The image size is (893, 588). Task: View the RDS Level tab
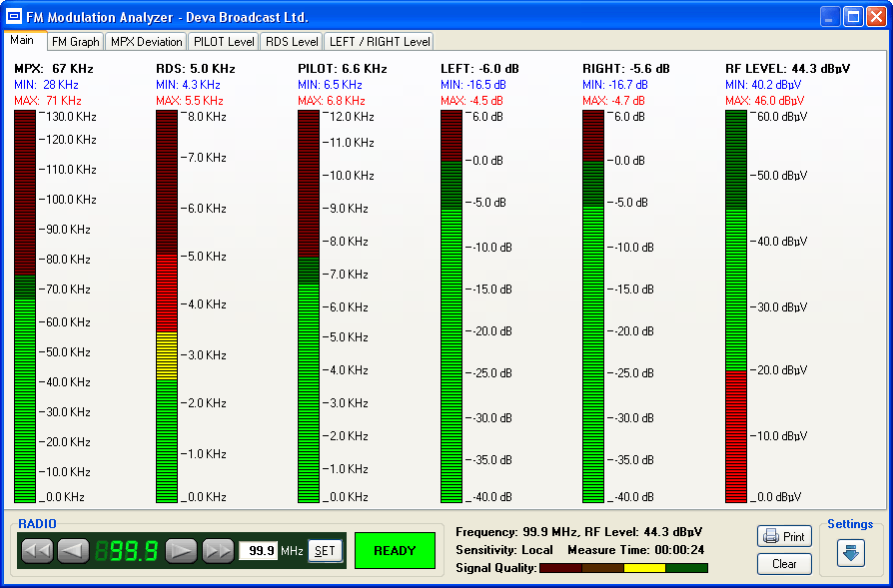291,41
